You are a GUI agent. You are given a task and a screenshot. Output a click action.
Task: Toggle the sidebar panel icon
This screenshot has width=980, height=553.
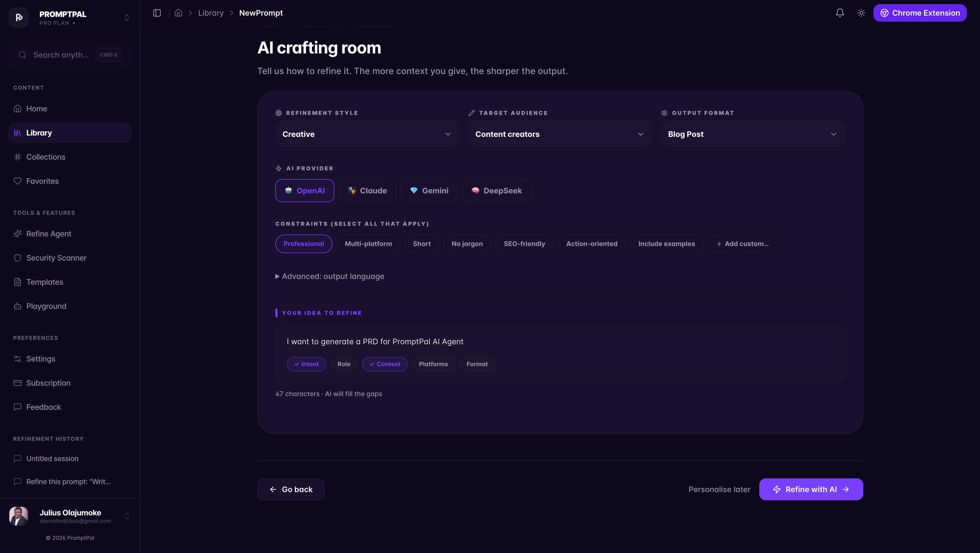[157, 13]
